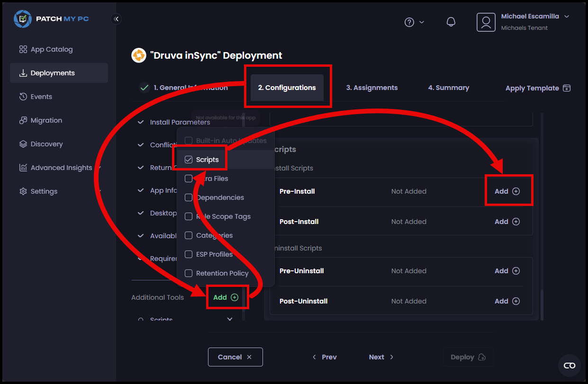Check the Categories checkbox
The image size is (588, 384).
tap(189, 235)
